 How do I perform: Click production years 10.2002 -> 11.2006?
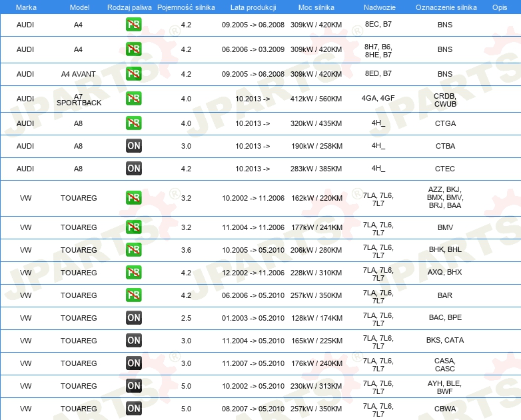(x=253, y=198)
